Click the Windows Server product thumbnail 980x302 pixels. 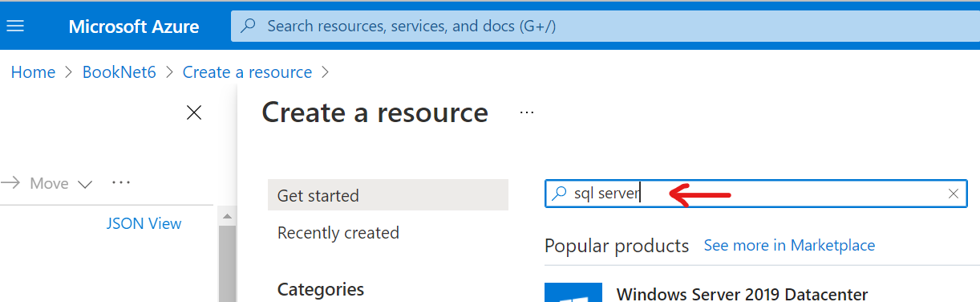[573, 292]
